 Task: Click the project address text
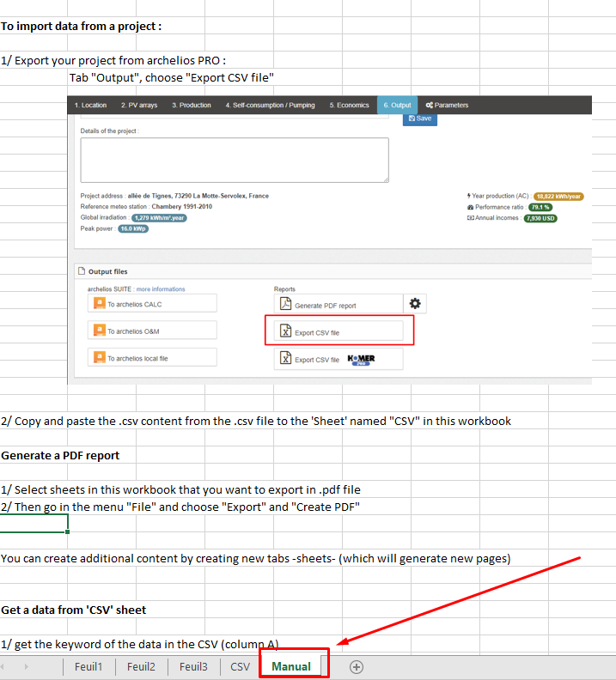198,196
